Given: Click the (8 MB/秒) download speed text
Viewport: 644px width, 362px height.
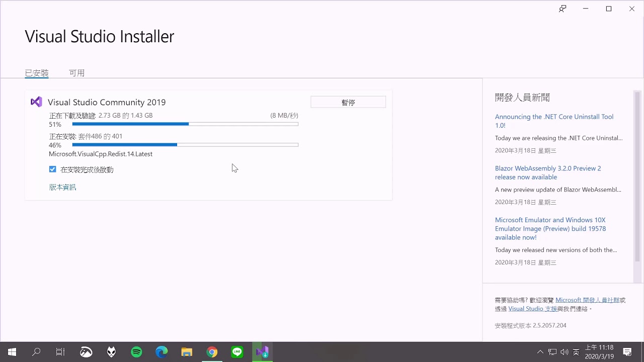Looking at the screenshot, I should pos(284,115).
